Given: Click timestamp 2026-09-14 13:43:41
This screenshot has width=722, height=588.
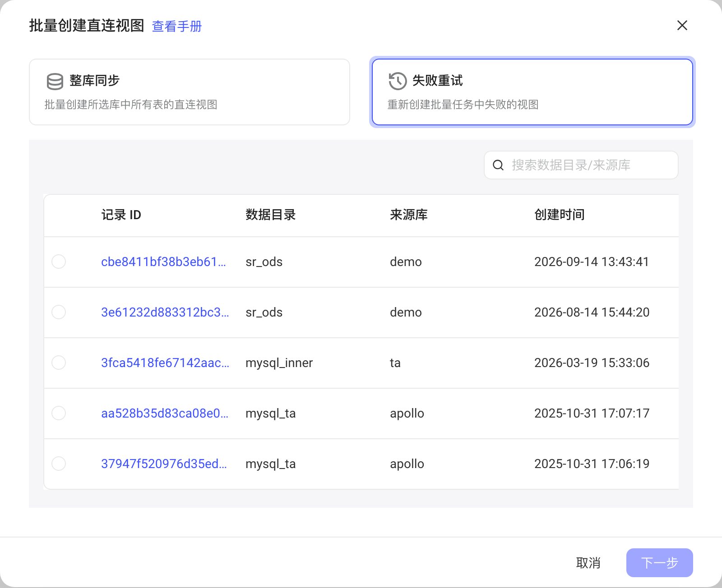Looking at the screenshot, I should point(592,262).
